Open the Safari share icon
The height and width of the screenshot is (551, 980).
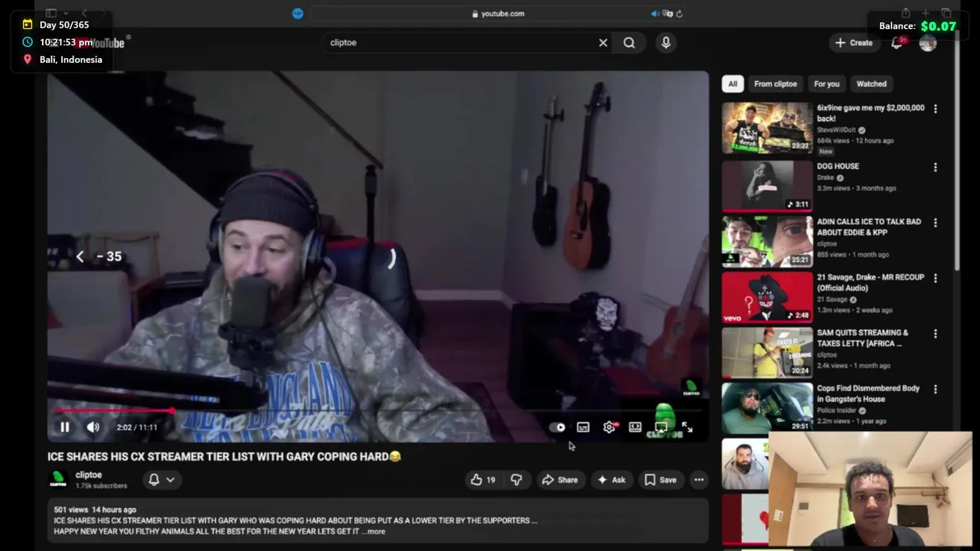pos(906,13)
